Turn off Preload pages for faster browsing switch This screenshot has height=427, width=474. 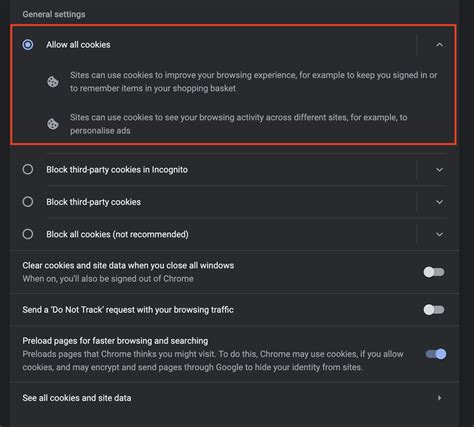[436, 354]
